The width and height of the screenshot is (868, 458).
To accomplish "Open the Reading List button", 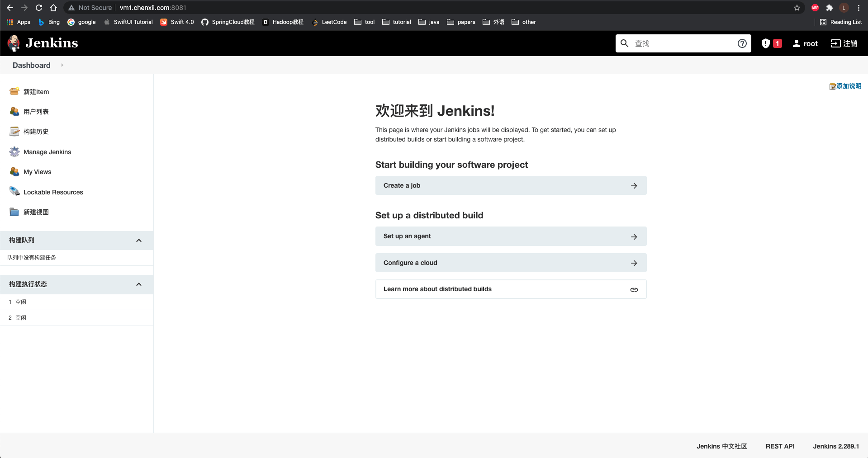I will click(x=841, y=22).
